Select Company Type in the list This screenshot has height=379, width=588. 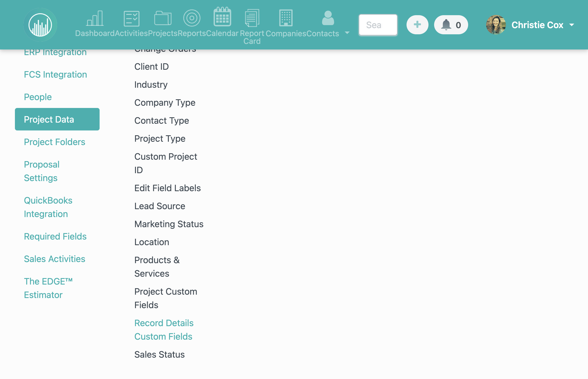(x=165, y=103)
